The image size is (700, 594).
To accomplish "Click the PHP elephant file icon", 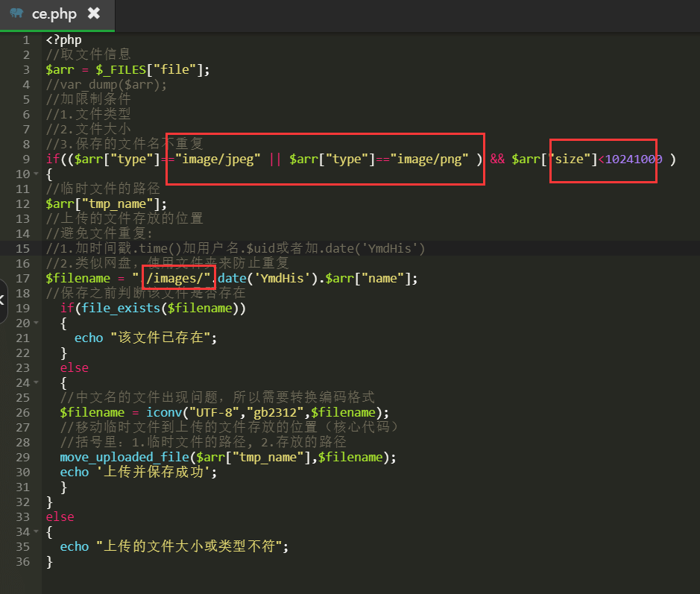I will point(16,14).
